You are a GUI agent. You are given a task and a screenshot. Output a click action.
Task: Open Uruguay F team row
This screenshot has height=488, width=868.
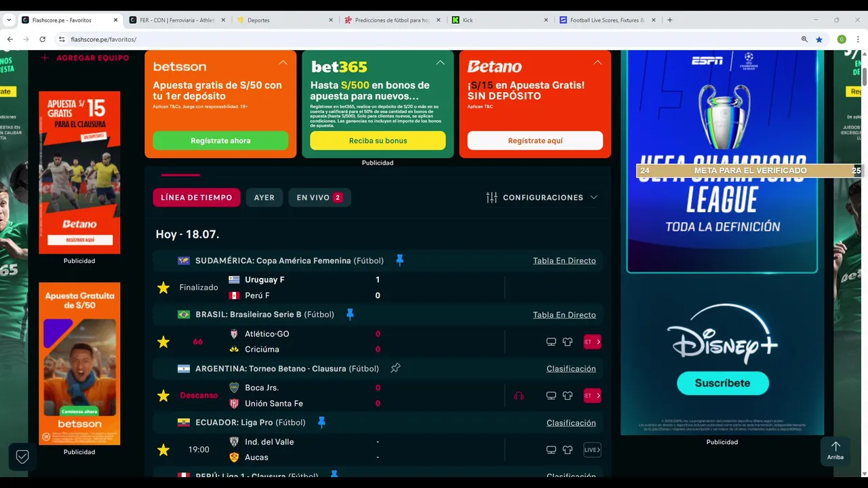[x=304, y=280]
